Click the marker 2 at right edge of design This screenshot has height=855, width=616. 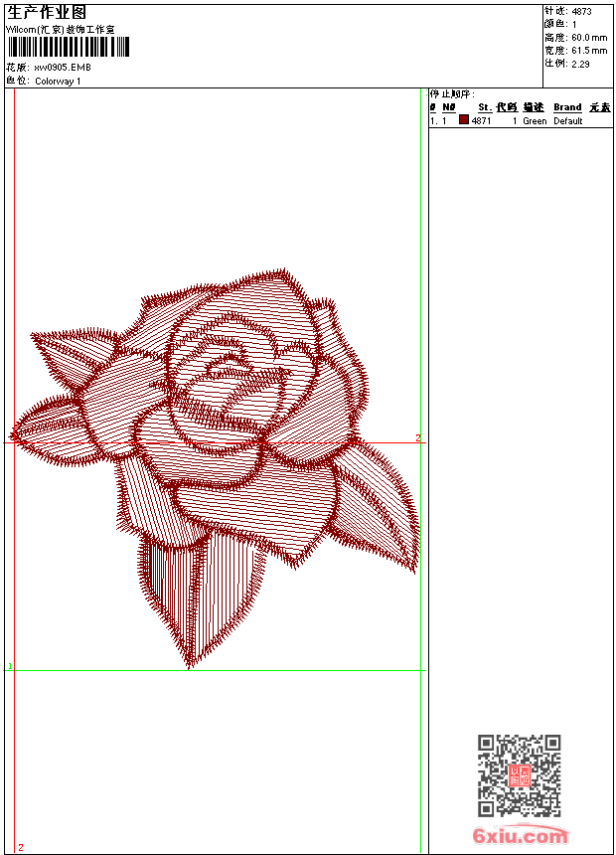click(418, 437)
